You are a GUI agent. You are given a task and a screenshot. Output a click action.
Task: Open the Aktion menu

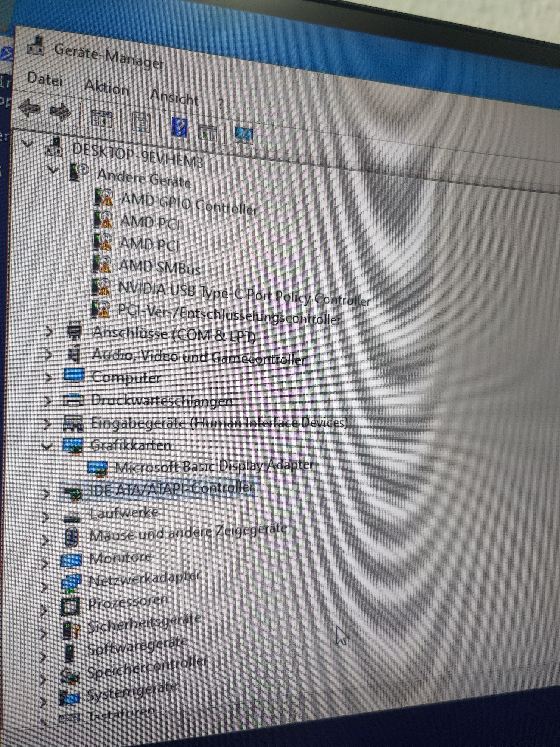(x=106, y=88)
